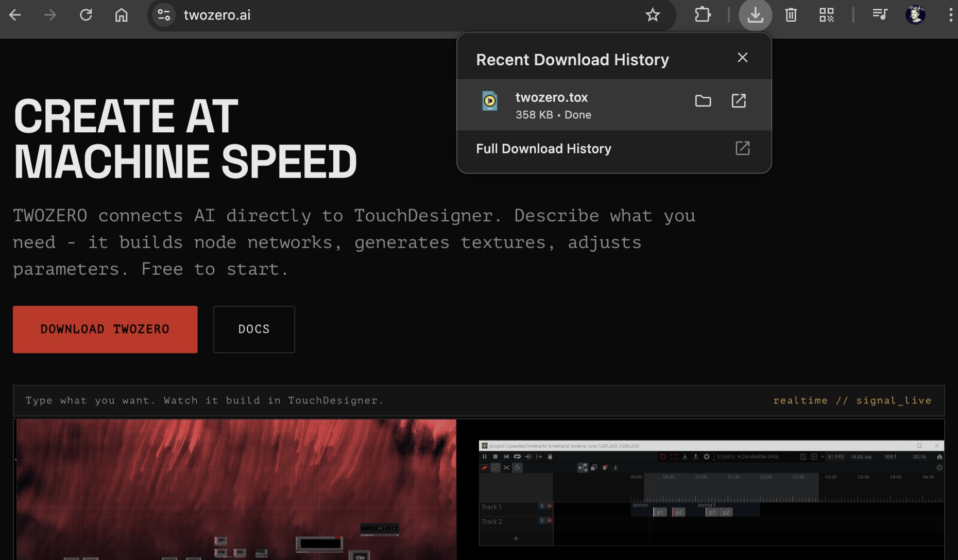Open the extensions puzzle icon
Image resolution: width=958 pixels, height=560 pixels.
(702, 15)
